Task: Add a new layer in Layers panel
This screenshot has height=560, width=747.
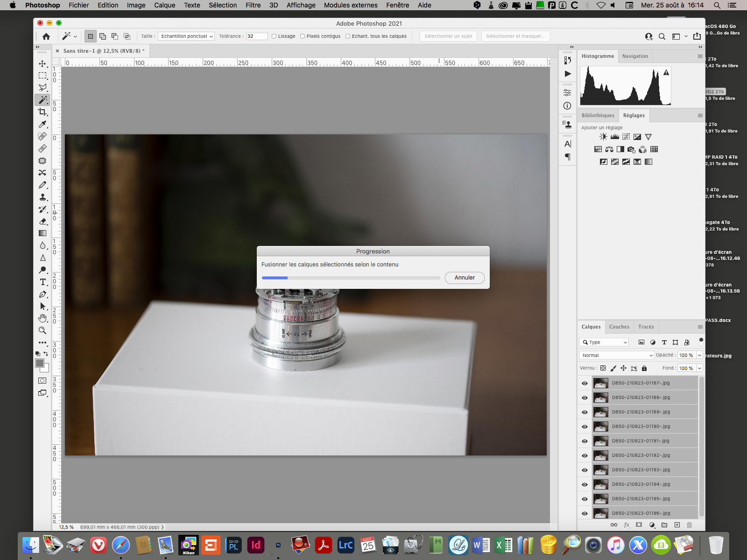Action: tap(677, 525)
